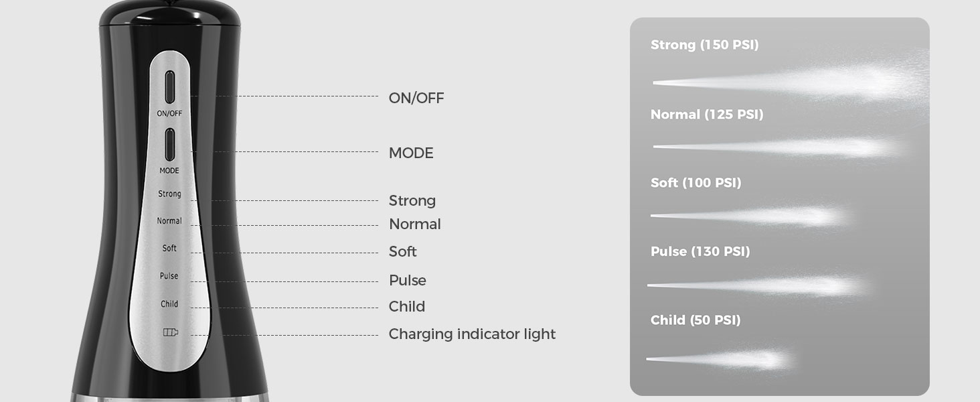This screenshot has height=402, width=980.
Task: Select the Child indicator on the device panel
Action: 169,304
